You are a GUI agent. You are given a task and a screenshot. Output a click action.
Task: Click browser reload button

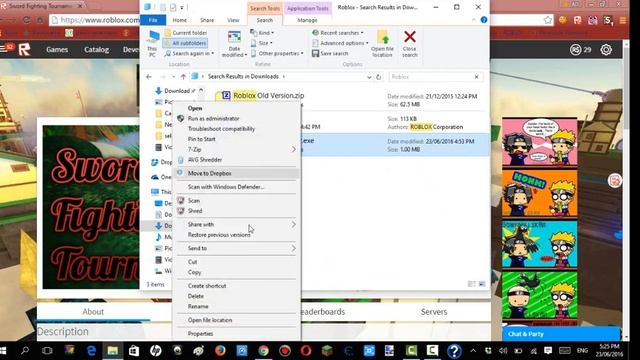click(27, 20)
